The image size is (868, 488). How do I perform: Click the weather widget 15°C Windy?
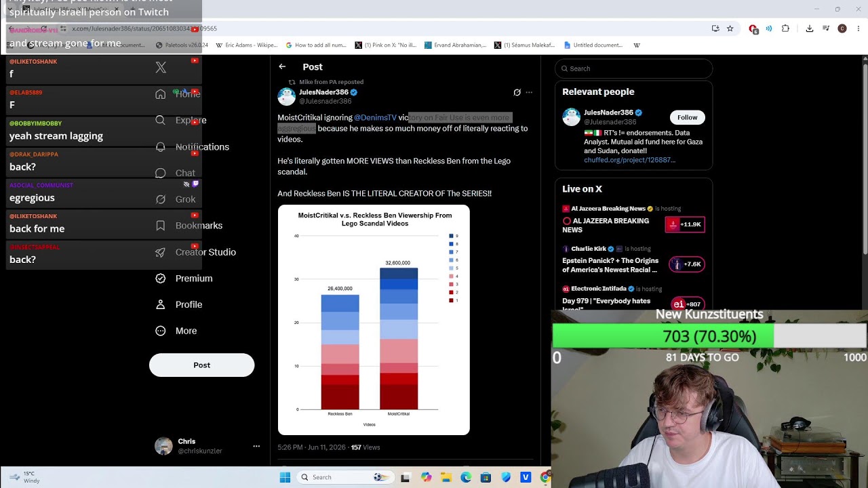coord(24,477)
